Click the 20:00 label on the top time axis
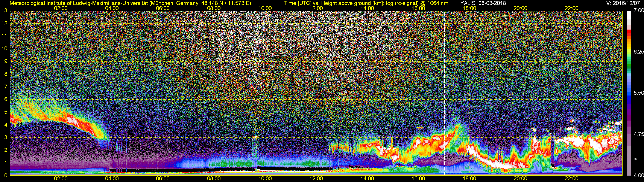The width and height of the screenshot is (644, 182). point(521,8)
